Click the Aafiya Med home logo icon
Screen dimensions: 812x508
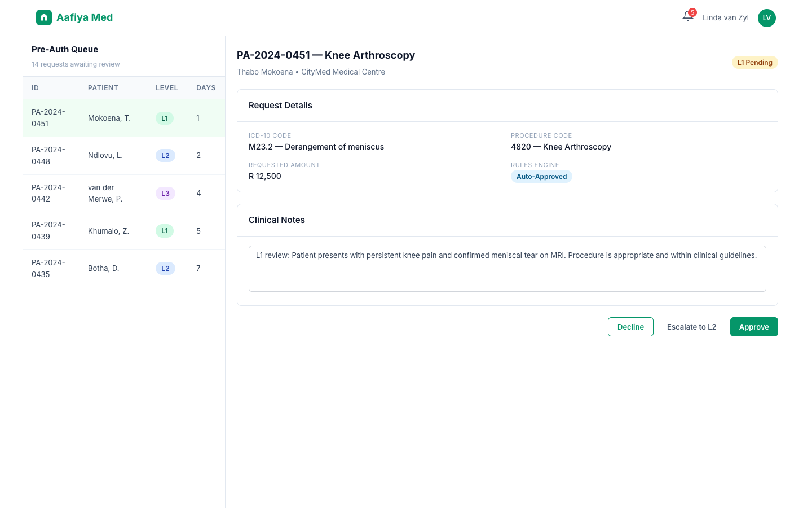coord(44,17)
